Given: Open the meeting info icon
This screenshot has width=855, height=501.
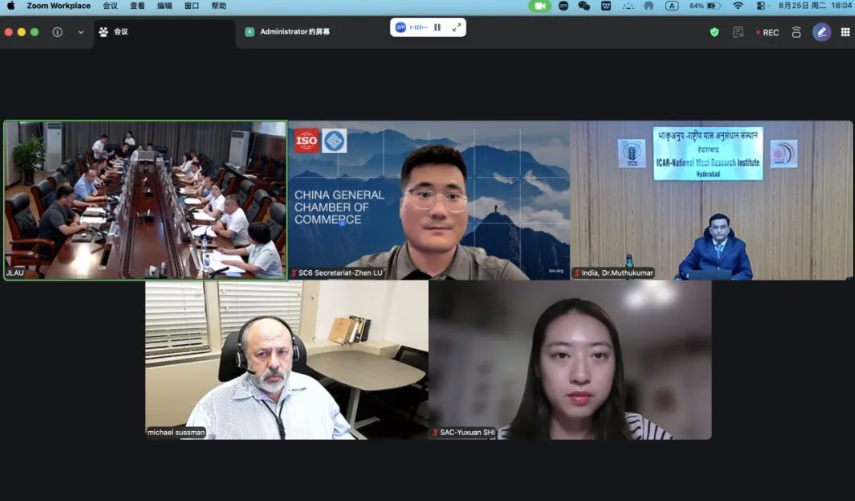Looking at the screenshot, I should point(57,32).
